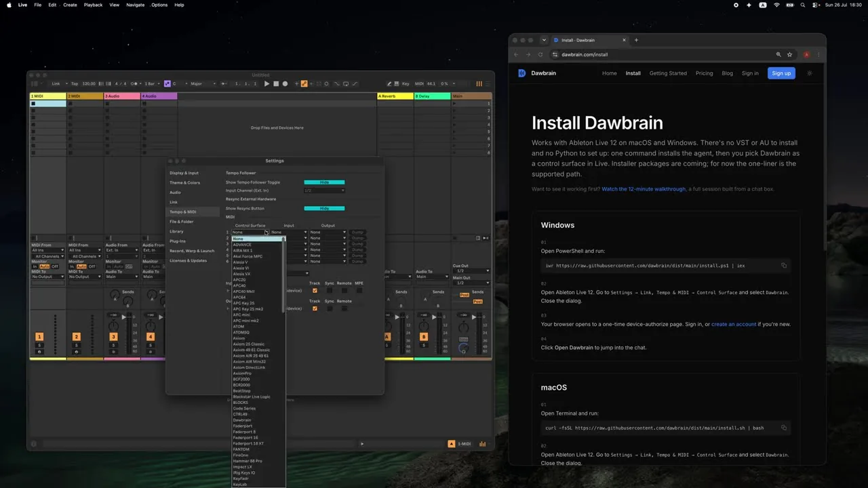Open the Audio tab in Settings

pyautogui.click(x=175, y=192)
